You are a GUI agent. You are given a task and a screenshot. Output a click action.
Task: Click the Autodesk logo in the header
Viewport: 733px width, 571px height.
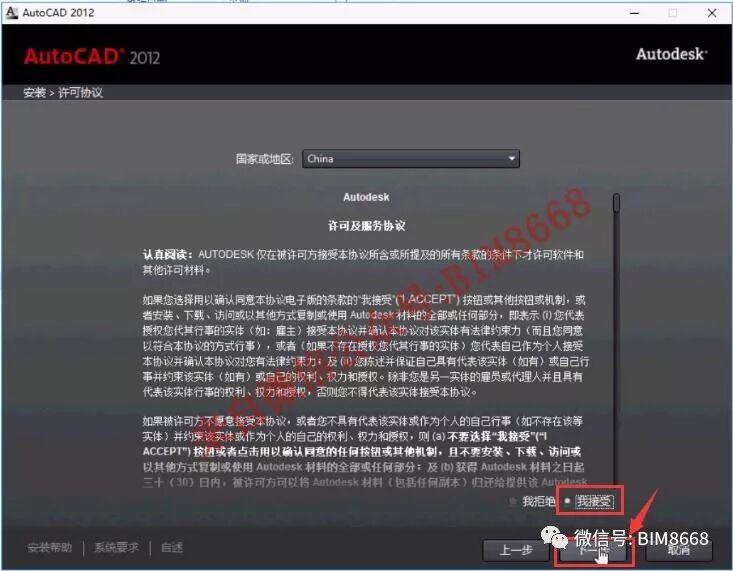click(x=672, y=54)
